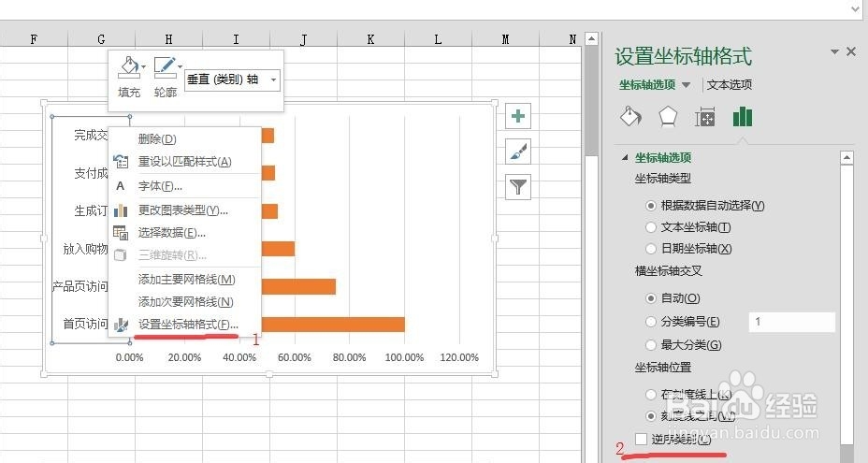The height and width of the screenshot is (463, 868).
Task: Open the chart element dropdown showing 垂直 (类别) 轴
Action: (233, 80)
